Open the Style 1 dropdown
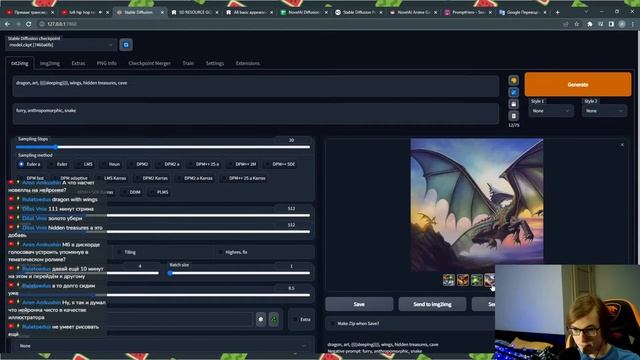 coord(551,111)
